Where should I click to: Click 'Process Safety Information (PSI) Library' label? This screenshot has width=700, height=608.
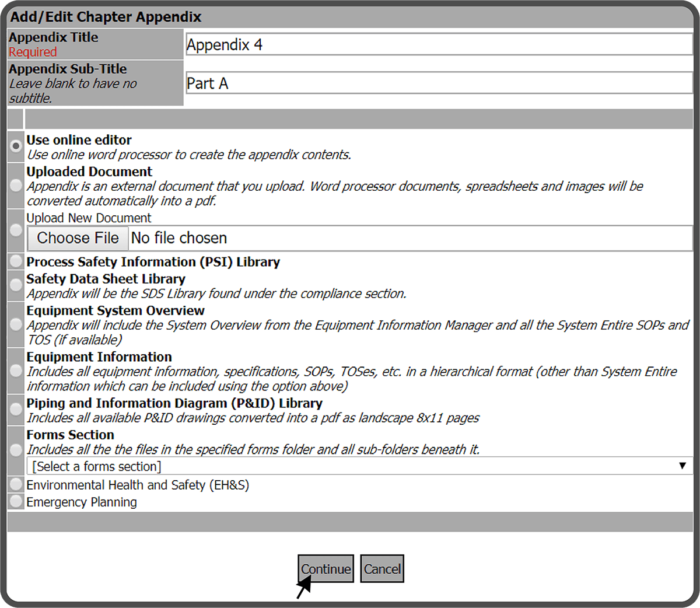[153, 262]
